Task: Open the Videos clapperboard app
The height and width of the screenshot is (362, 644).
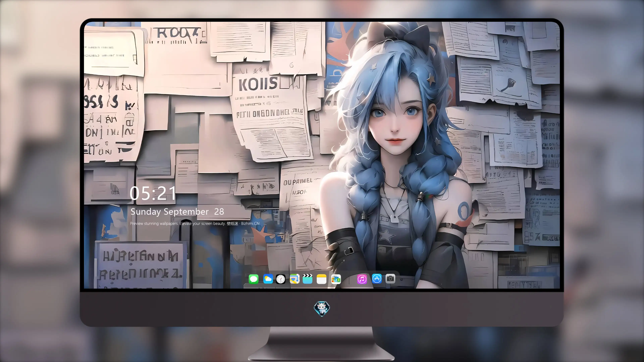Action: click(308, 279)
